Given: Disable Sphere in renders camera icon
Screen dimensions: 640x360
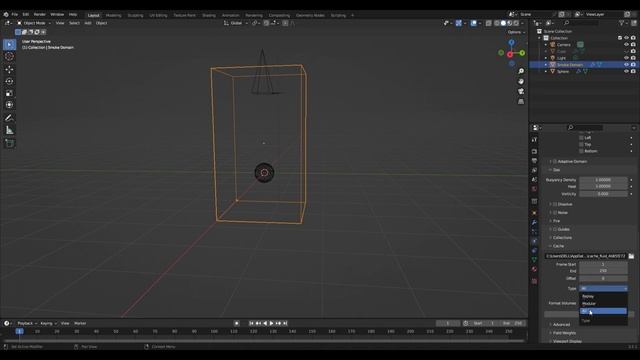Looking at the screenshot, I should pyautogui.click(x=633, y=71).
